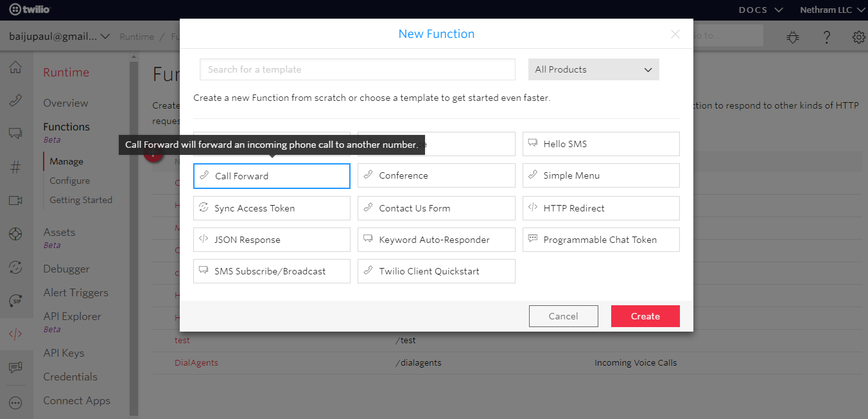Select the Runtime code-brackets sidebar icon
868x419 pixels.
pos(15,334)
